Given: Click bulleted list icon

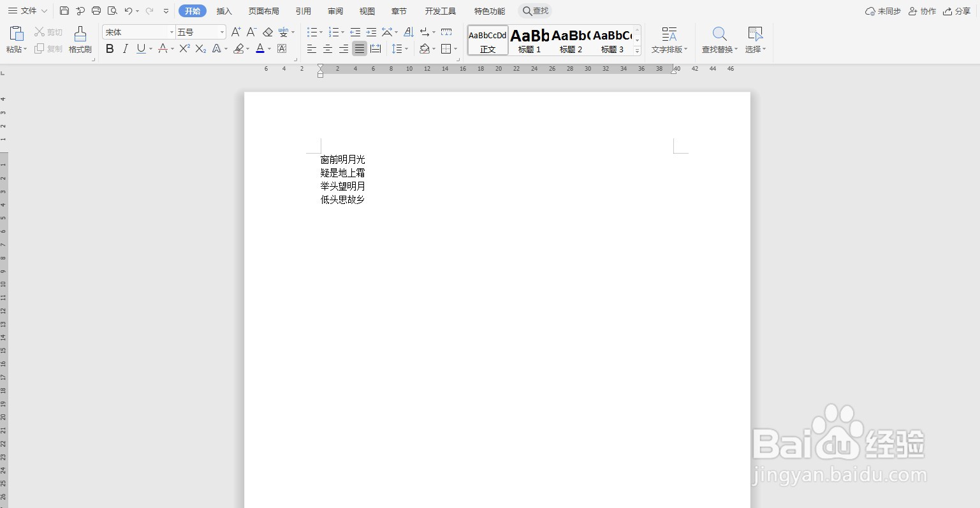Looking at the screenshot, I should pos(312,32).
